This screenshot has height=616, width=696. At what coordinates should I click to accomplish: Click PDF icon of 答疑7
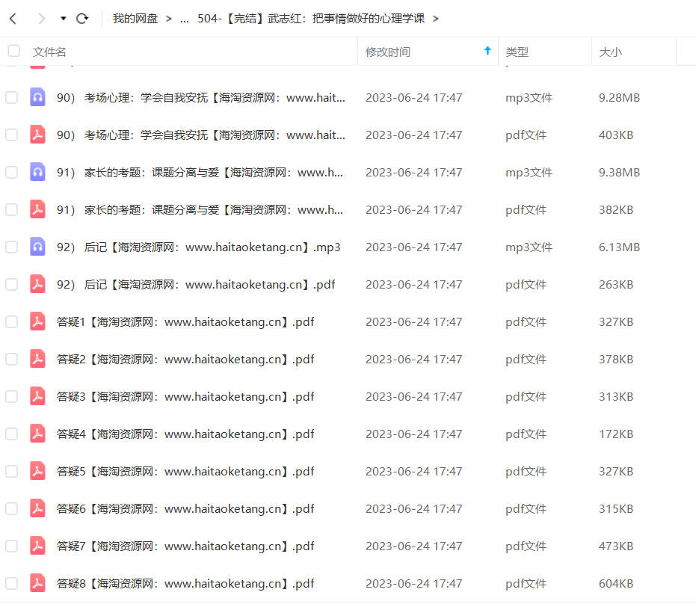point(37,546)
